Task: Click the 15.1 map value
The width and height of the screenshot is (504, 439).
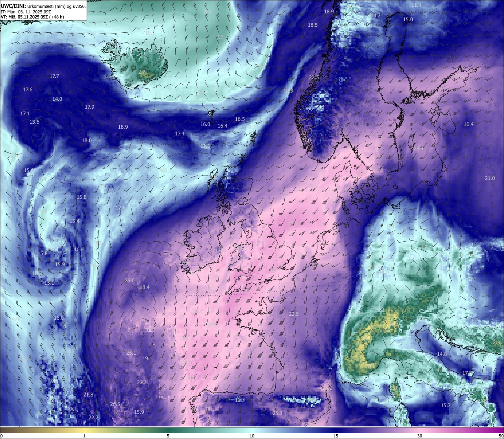Action: [x=49, y=283]
